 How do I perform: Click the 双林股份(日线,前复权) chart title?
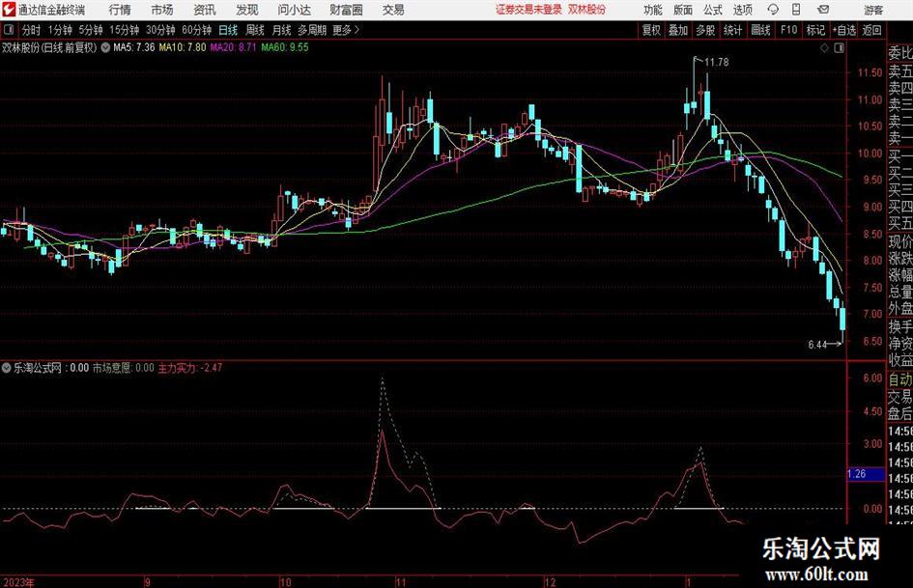pos(49,47)
